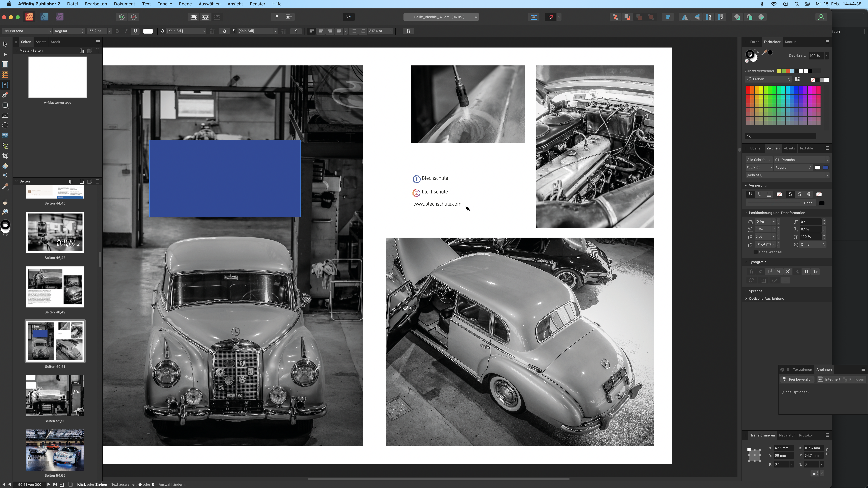Open the typography fi button in toolbar
The image size is (868, 488).
[408, 31]
